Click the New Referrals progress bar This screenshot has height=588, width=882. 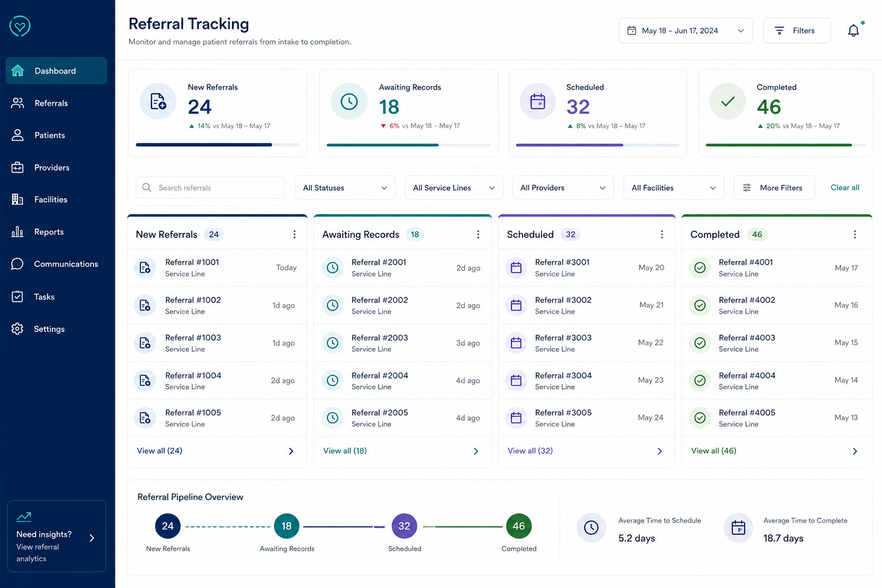coord(218,145)
